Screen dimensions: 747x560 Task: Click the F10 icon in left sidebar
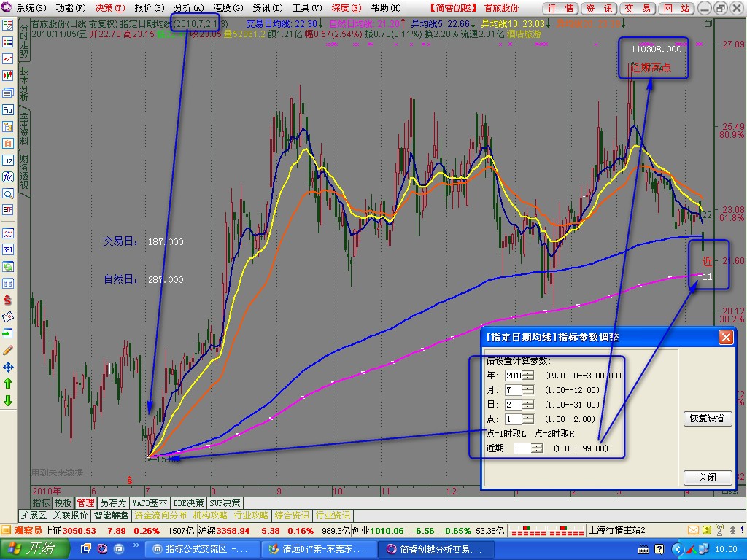(x=7, y=110)
